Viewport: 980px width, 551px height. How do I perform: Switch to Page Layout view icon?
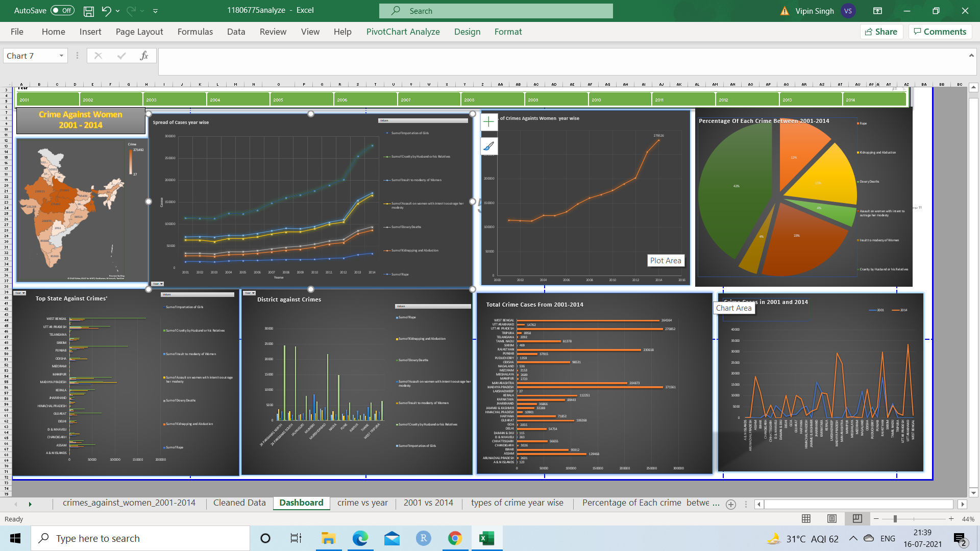(831, 519)
